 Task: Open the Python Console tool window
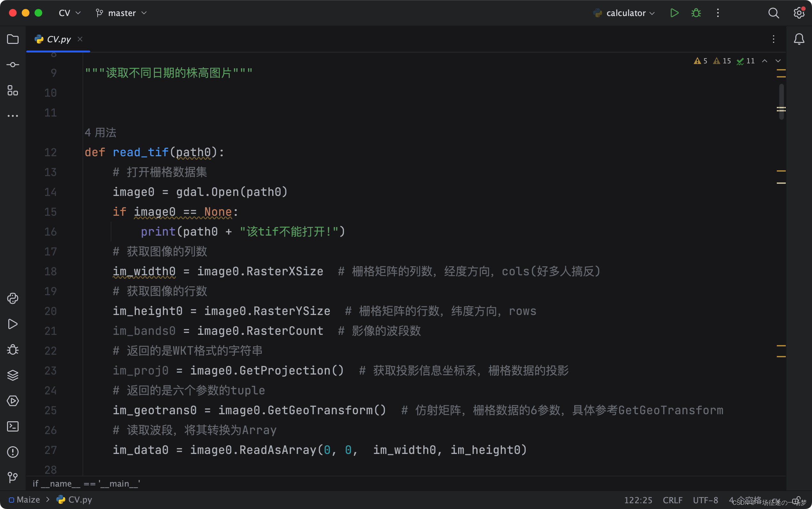[13, 298]
